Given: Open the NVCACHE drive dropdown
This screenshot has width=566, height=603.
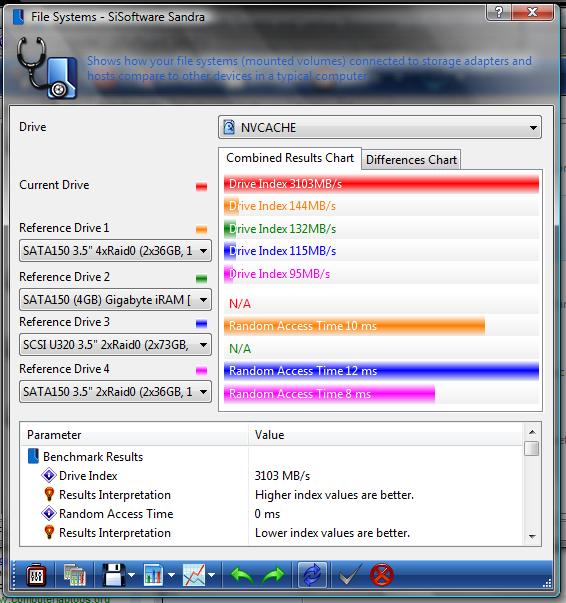Looking at the screenshot, I should tap(380, 127).
